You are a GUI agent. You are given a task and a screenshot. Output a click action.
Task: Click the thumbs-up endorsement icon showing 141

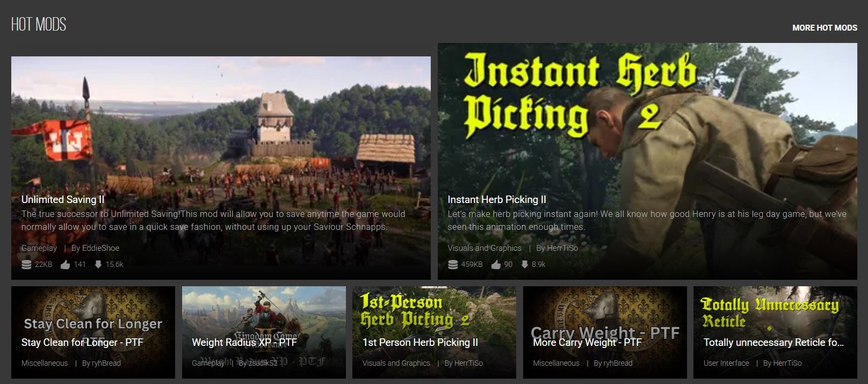[x=66, y=264]
